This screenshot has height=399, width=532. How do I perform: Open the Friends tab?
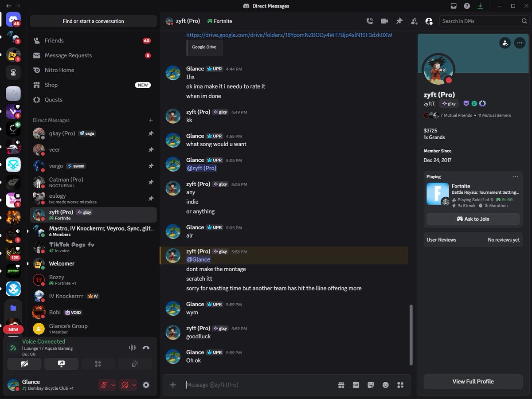[x=93, y=40]
